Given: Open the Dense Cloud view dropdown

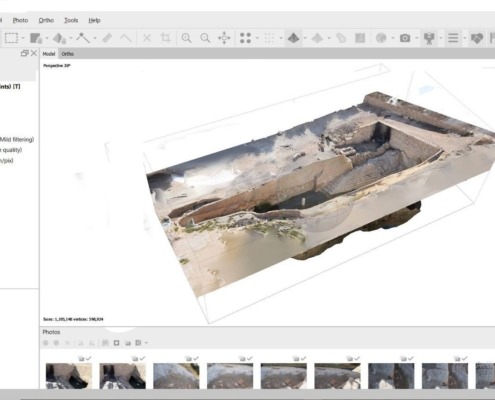Looking at the screenshot, I should coord(281,38).
